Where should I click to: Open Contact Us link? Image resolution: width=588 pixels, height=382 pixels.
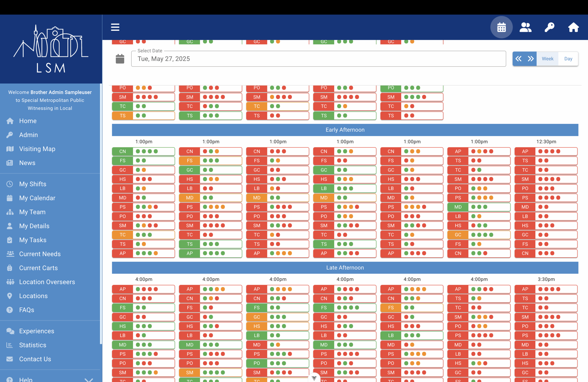click(35, 359)
